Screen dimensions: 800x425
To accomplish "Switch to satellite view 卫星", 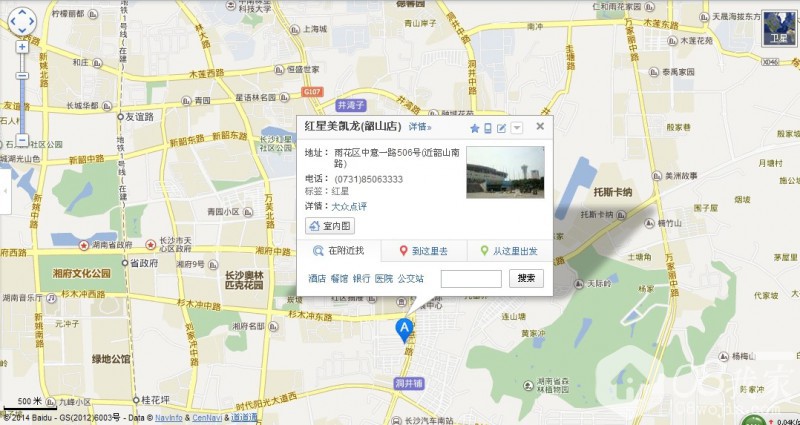I will pyautogui.click(x=779, y=29).
